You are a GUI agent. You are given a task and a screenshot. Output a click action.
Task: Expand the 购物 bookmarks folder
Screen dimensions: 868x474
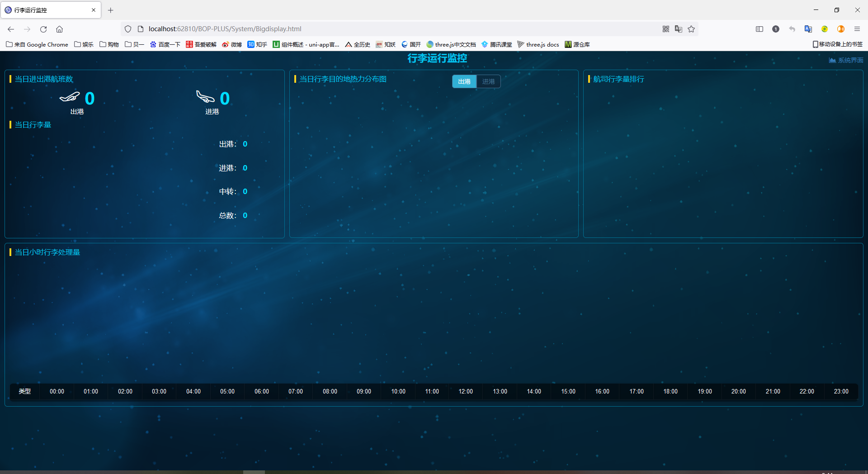(109, 44)
